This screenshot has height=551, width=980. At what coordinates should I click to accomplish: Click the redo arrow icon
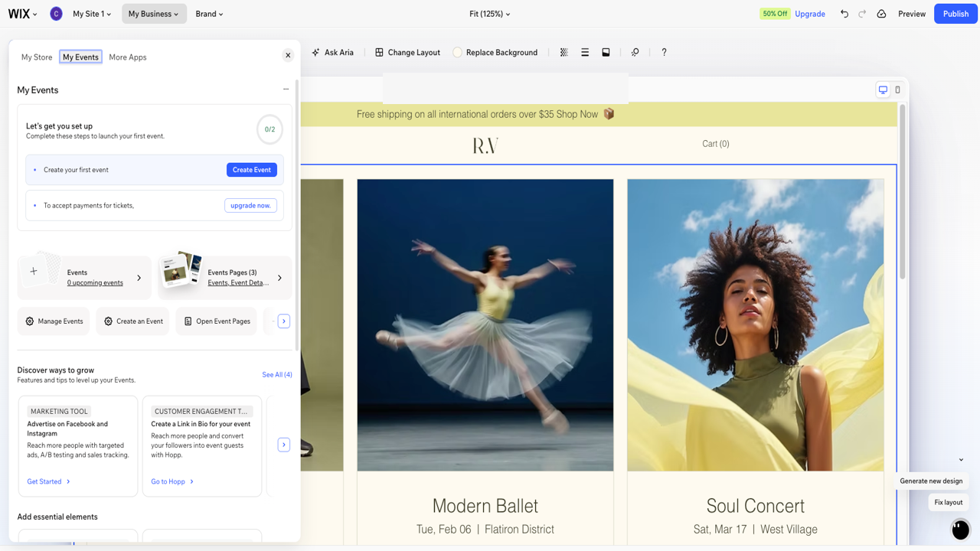(x=862, y=14)
